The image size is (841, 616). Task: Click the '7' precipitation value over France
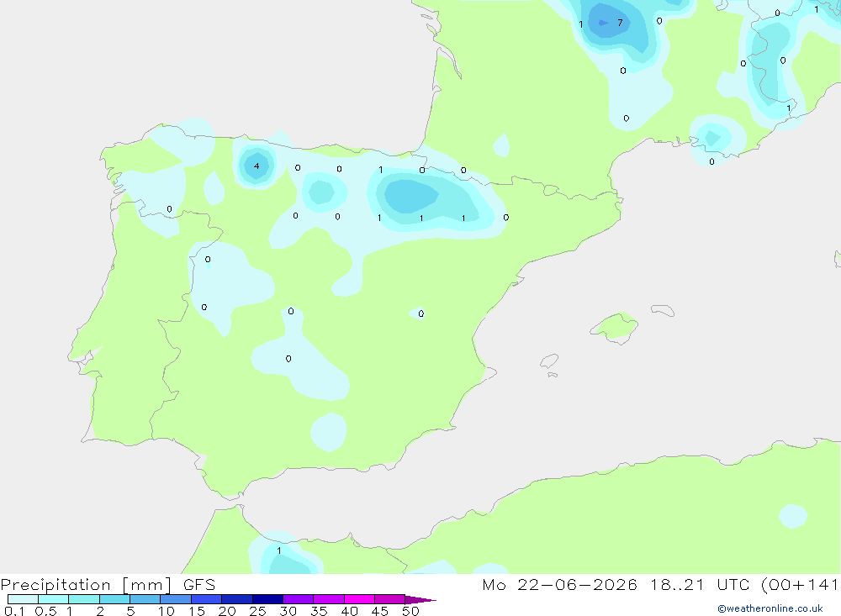pyautogui.click(x=620, y=23)
